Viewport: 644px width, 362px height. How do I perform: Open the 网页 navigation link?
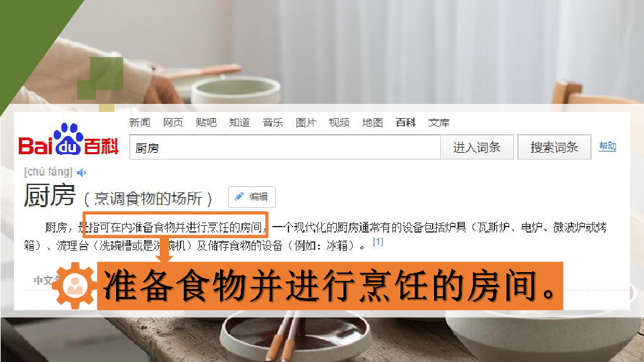coord(173,122)
